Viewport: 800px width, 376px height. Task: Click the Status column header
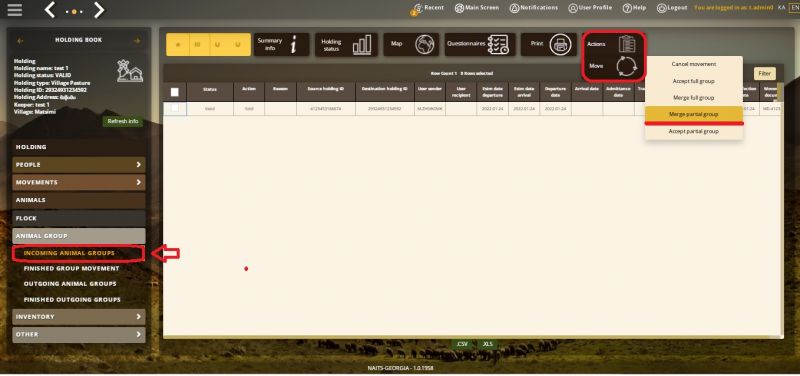[210, 92]
